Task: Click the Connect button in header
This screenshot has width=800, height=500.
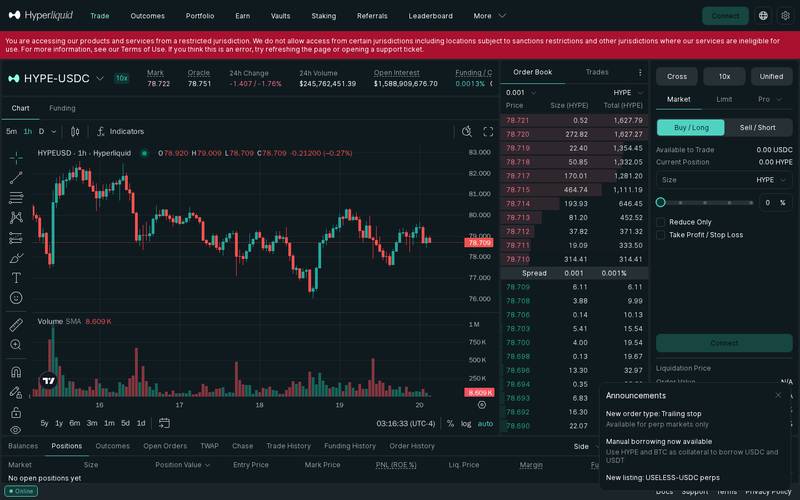Action: pos(725,16)
